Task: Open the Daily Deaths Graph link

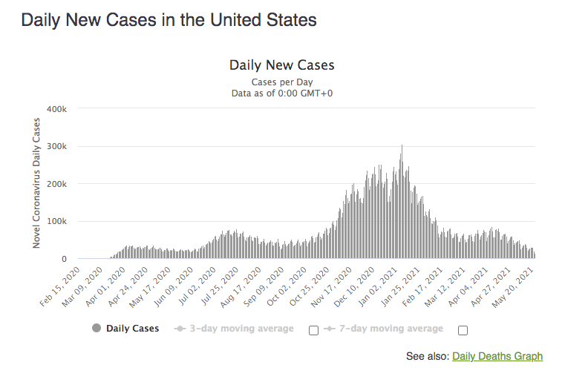Action: pyautogui.click(x=497, y=356)
